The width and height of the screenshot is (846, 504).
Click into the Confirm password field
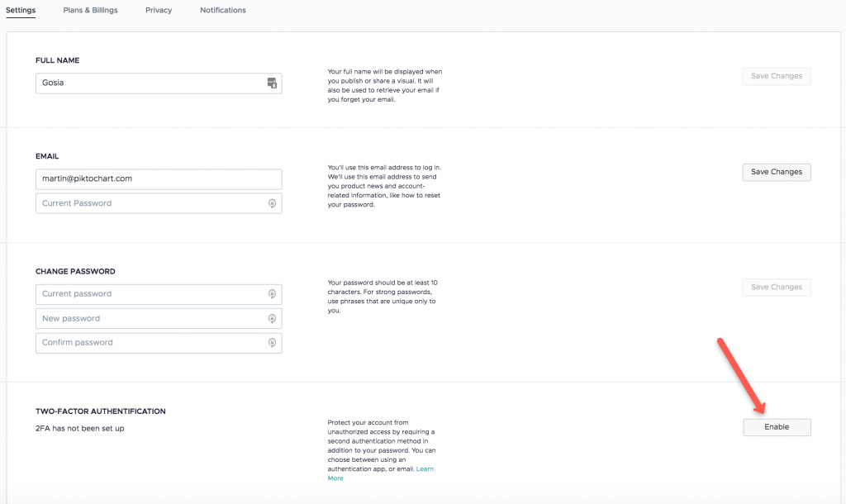coord(159,343)
